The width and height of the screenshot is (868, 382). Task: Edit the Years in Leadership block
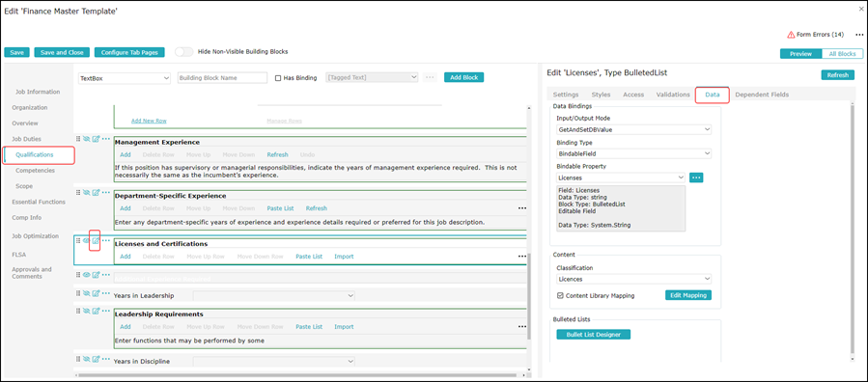coord(96,293)
